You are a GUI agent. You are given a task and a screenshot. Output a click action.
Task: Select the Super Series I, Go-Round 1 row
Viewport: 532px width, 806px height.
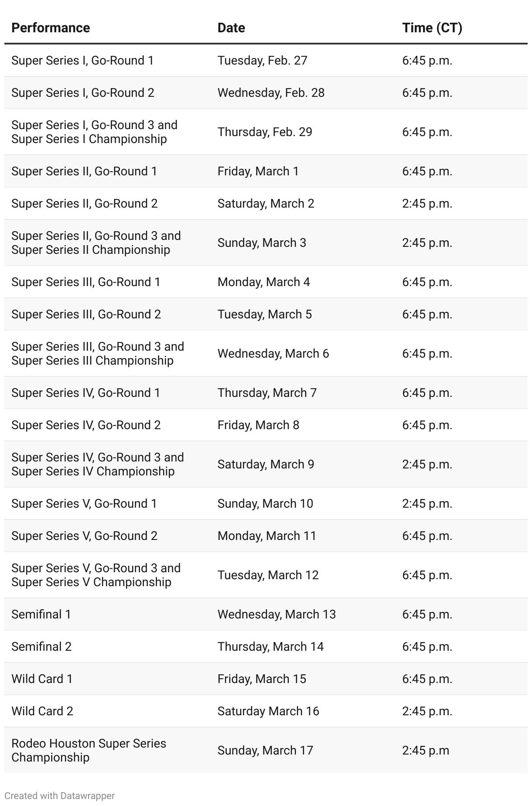tap(266, 60)
